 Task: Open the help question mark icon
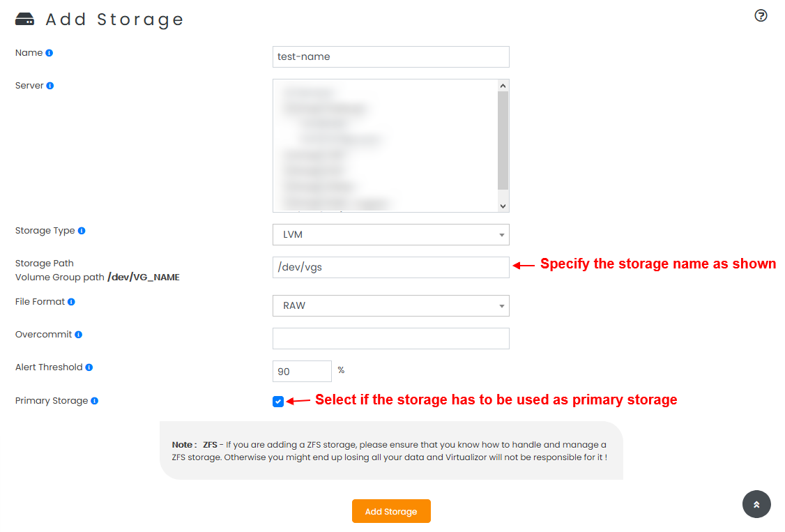pos(761,15)
